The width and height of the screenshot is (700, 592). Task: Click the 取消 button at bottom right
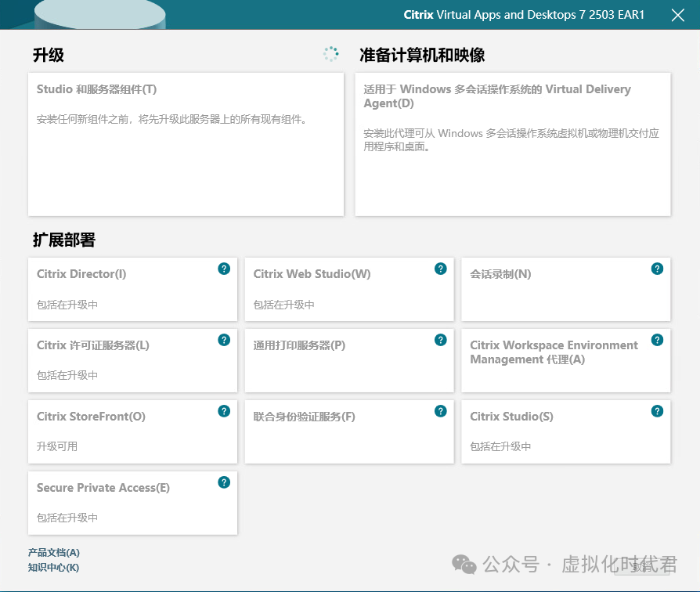pos(642,567)
